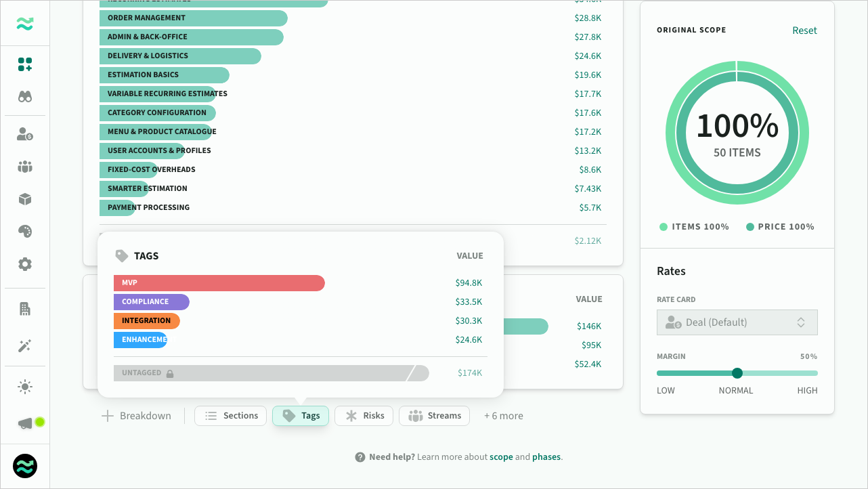This screenshot has width=868, height=489.
Task: Select the Streams breakdown tab
Action: pyautogui.click(x=435, y=416)
